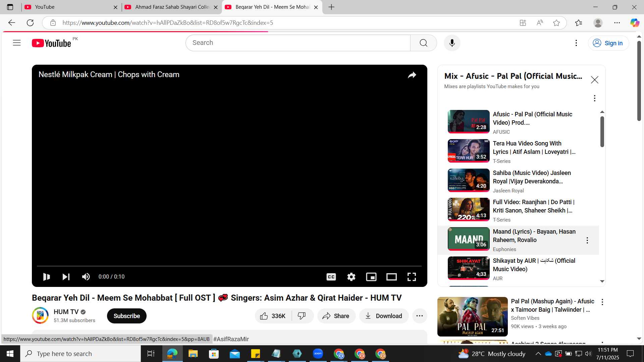644x362 pixels.
Task: Click the search magnifier button
Action: click(x=423, y=43)
